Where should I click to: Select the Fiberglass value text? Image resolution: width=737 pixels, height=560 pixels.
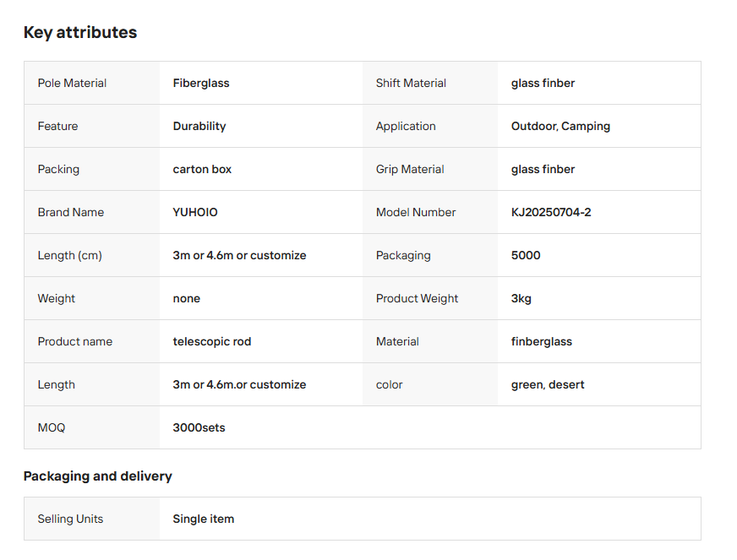point(201,83)
